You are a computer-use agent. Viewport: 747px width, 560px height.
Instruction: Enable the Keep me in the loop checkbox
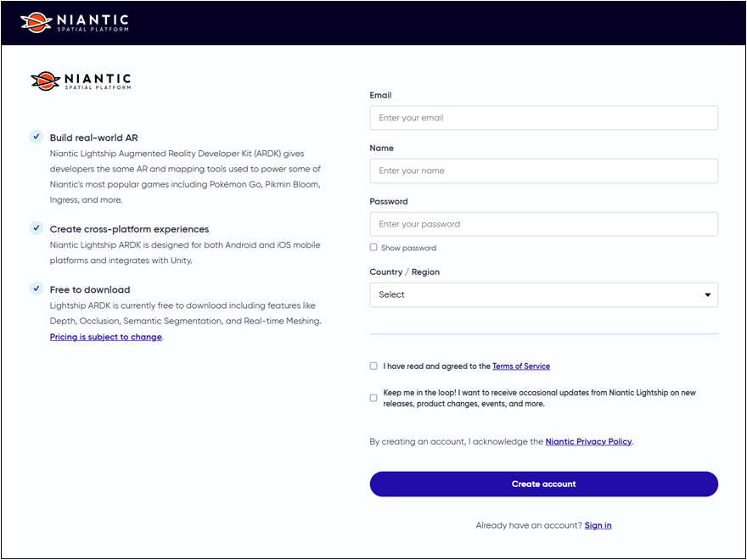[373, 398]
